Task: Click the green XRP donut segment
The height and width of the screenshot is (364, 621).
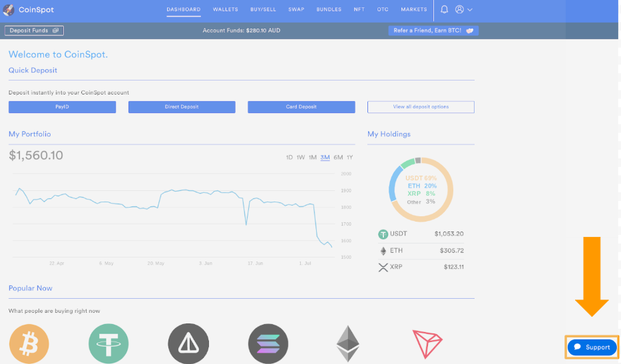Action: coord(407,163)
